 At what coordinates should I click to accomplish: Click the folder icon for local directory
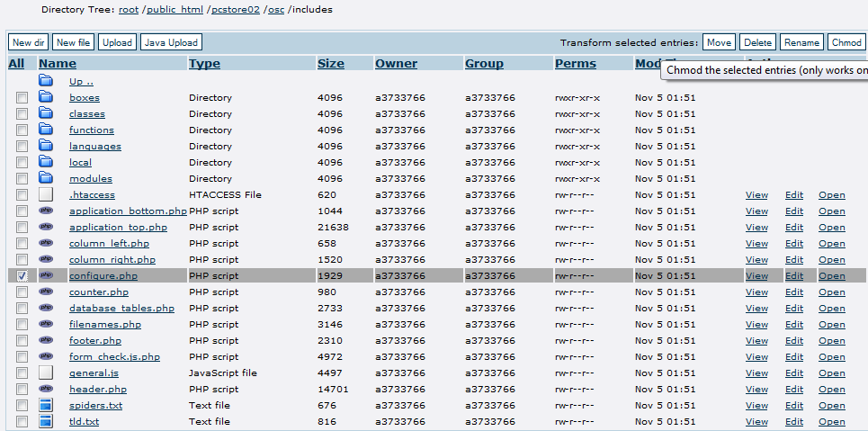(x=45, y=162)
